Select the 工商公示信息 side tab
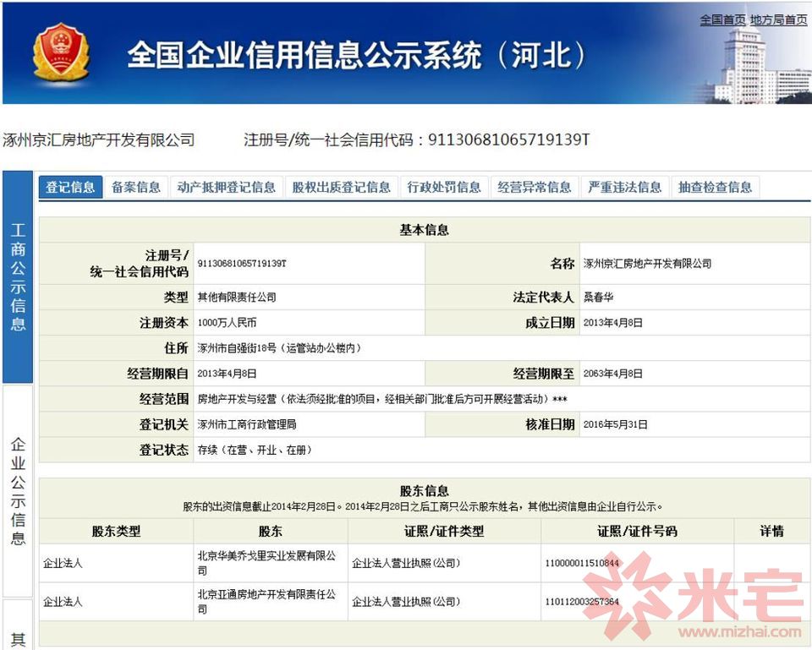This screenshot has height=650, width=812. 18,277
